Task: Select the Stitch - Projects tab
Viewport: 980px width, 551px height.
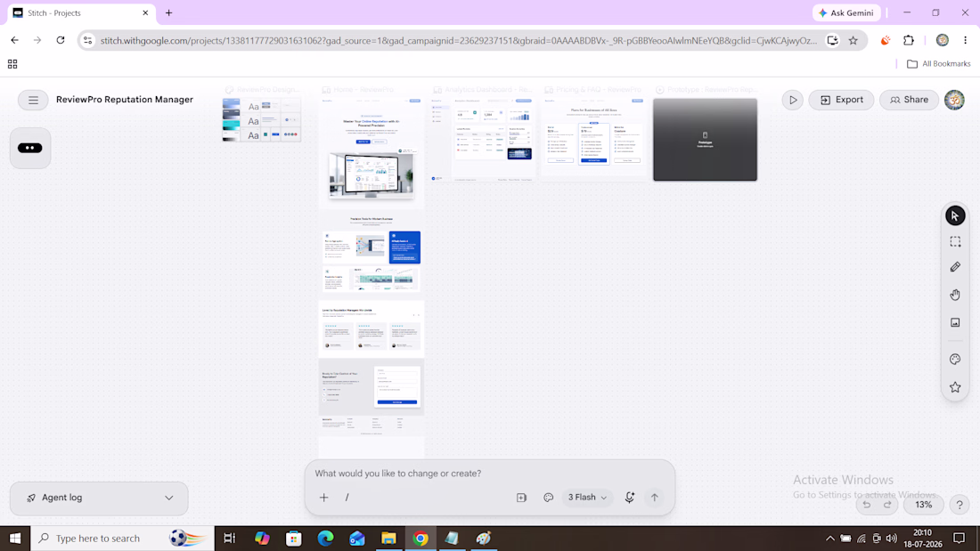Action: (81, 13)
